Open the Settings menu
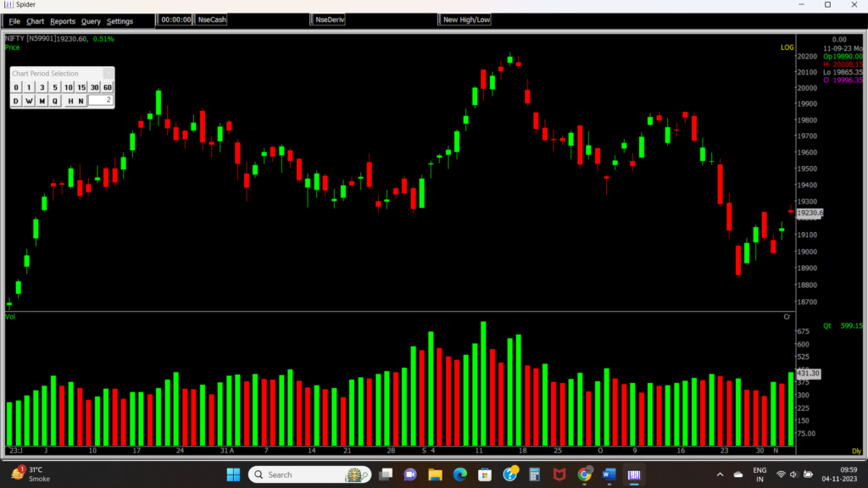 pyautogui.click(x=120, y=21)
